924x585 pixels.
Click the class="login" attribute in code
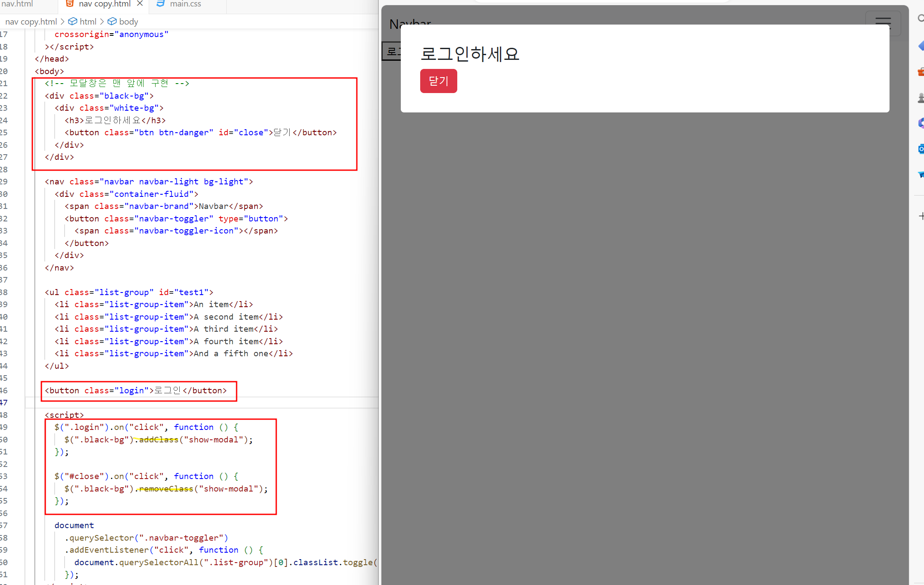pos(117,391)
